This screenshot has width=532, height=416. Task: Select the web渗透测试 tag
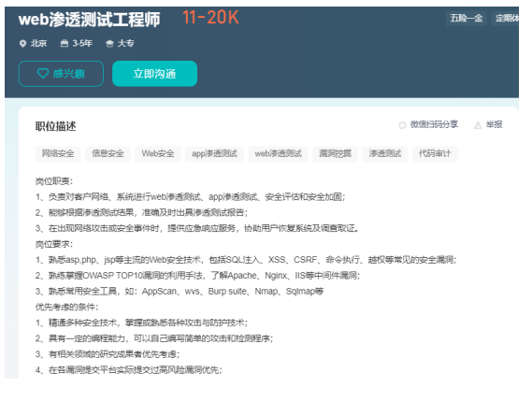click(x=279, y=153)
